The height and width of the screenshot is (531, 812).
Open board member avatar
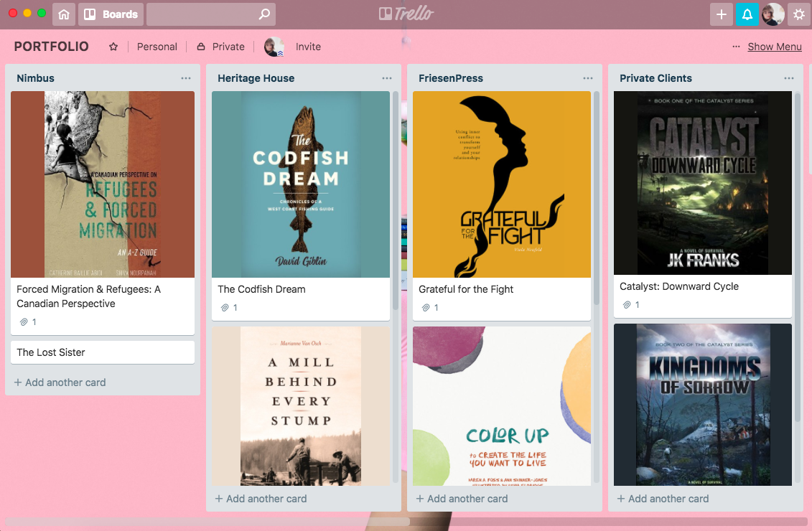[x=274, y=47]
